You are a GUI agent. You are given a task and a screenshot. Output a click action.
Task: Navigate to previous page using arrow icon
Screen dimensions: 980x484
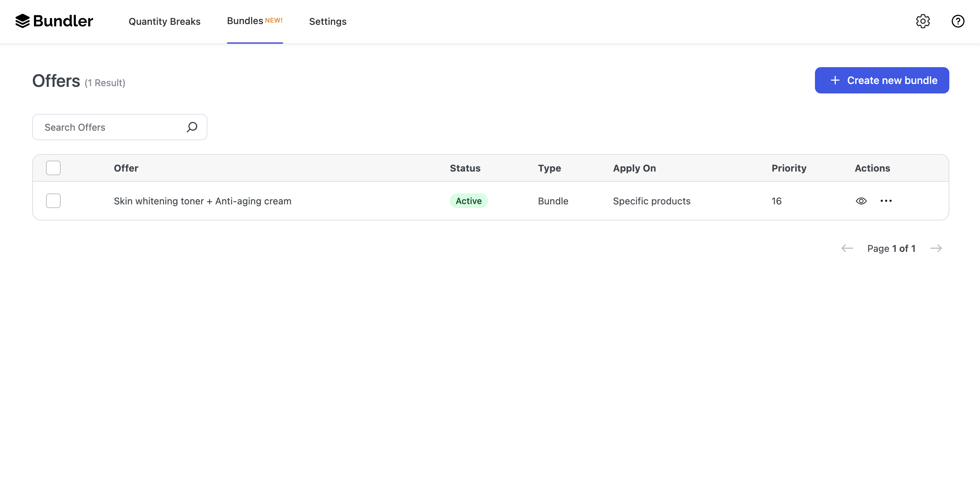(x=847, y=248)
